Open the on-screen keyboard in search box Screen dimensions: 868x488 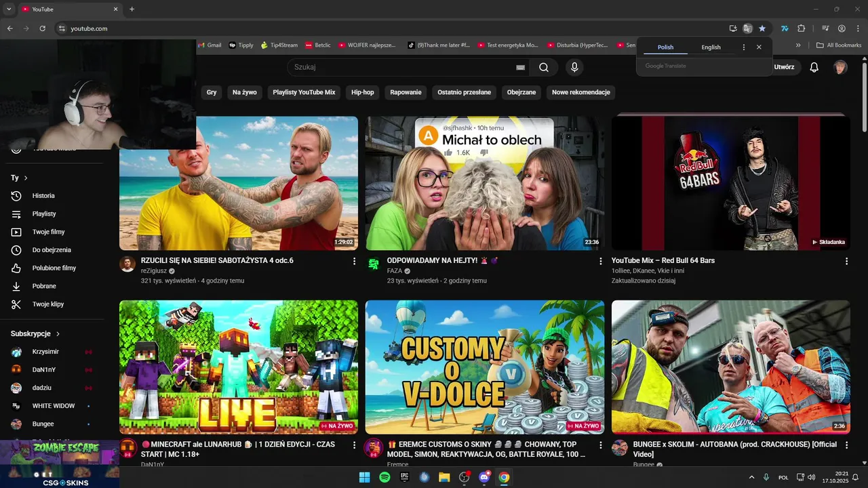(x=520, y=67)
